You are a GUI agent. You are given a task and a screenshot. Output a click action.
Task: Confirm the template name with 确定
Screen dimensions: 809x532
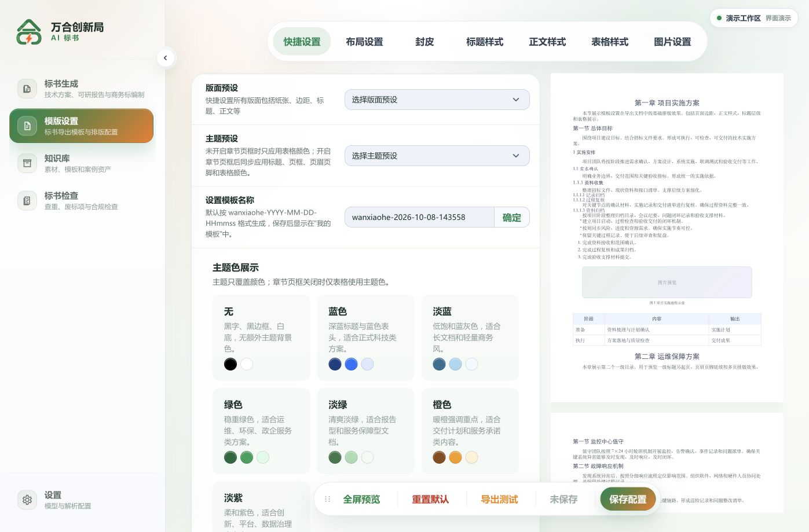point(512,218)
